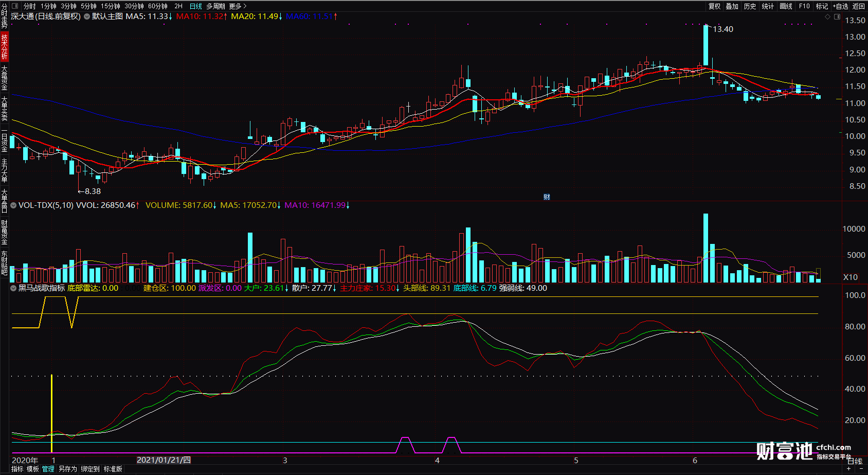The image size is (868, 475).
Task: Click the stock title 深大通(日线.前复权)
Action: coord(46,16)
